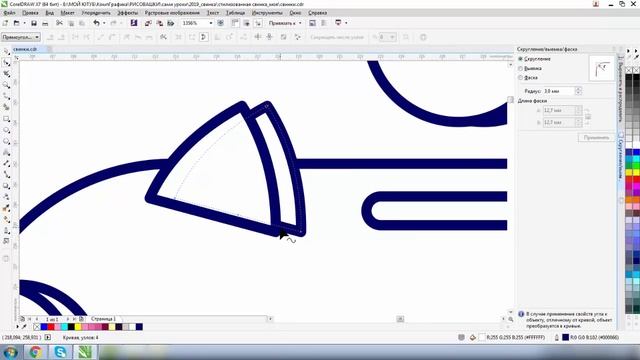Select the Выемка radio button

coord(520,68)
